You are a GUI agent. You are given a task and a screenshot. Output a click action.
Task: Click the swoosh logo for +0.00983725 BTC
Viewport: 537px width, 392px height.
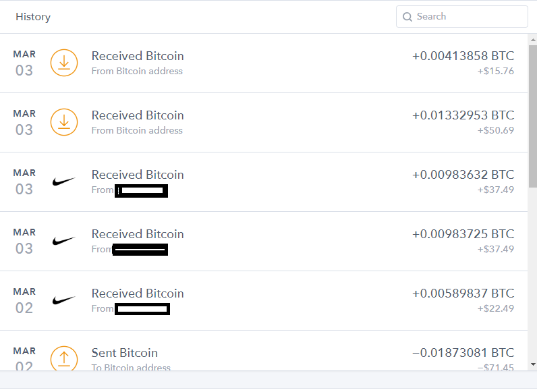coord(63,241)
